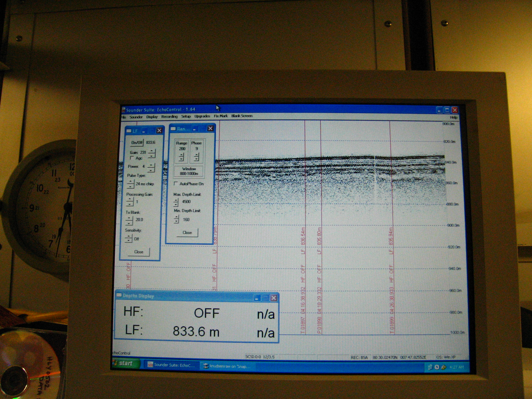The width and height of the screenshot is (532, 399).
Task: Click the Fix Mark menu item
Action: coord(221,116)
